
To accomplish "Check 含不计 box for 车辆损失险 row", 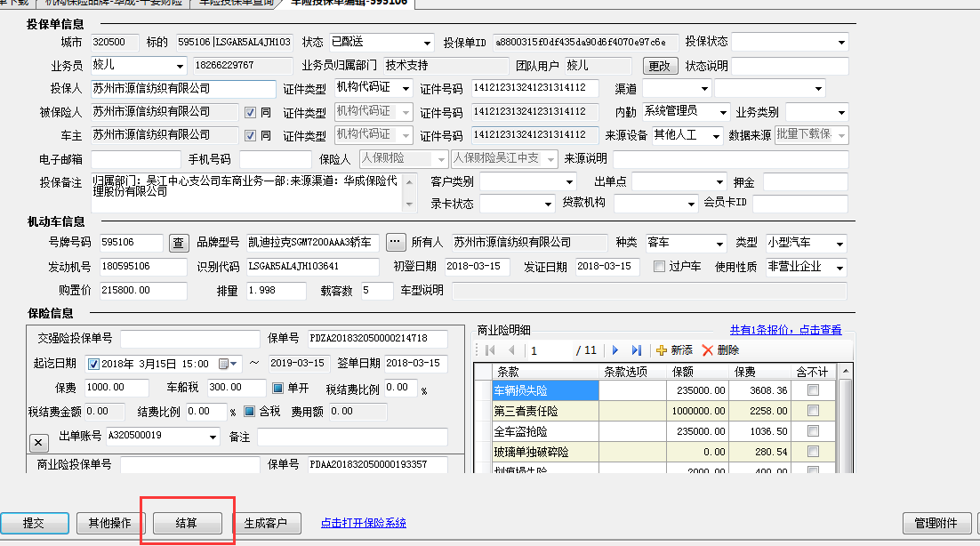I will point(813,390).
